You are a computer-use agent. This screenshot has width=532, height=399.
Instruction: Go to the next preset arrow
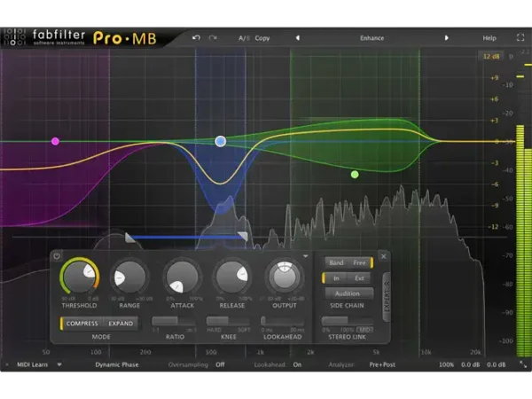[447, 37]
